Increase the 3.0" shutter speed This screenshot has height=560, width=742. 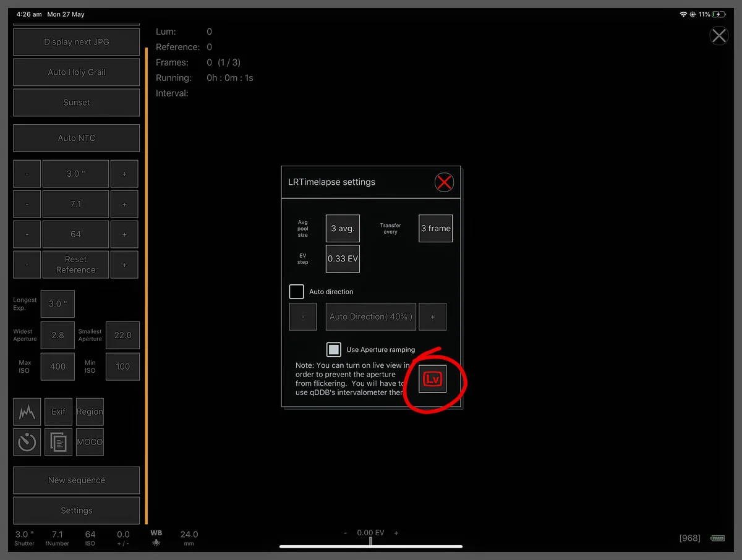coord(124,174)
